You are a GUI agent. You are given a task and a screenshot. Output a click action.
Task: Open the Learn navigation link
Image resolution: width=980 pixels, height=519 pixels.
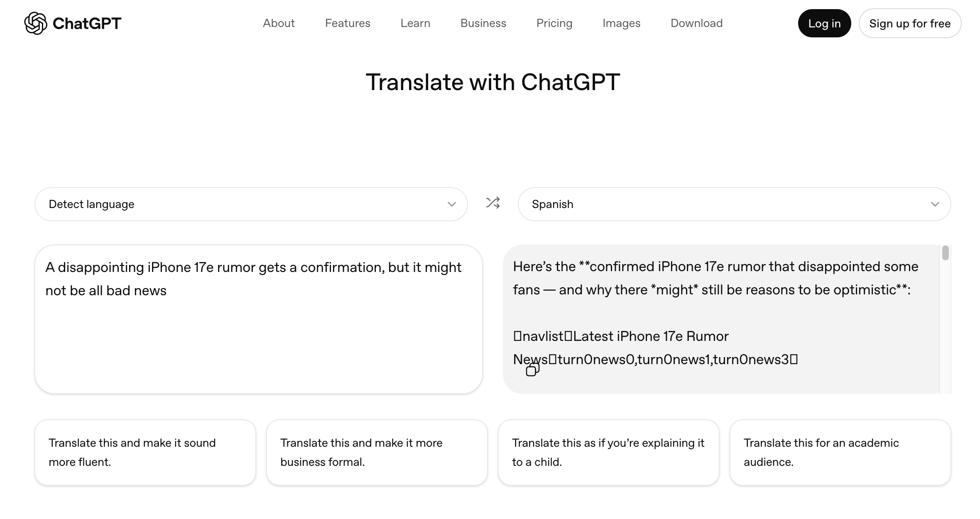tap(415, 23)
